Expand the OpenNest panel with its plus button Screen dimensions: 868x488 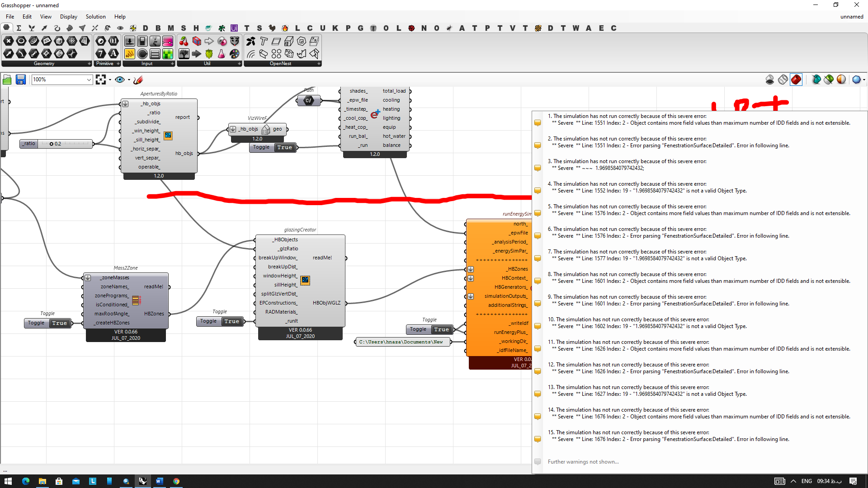(319, 64)
